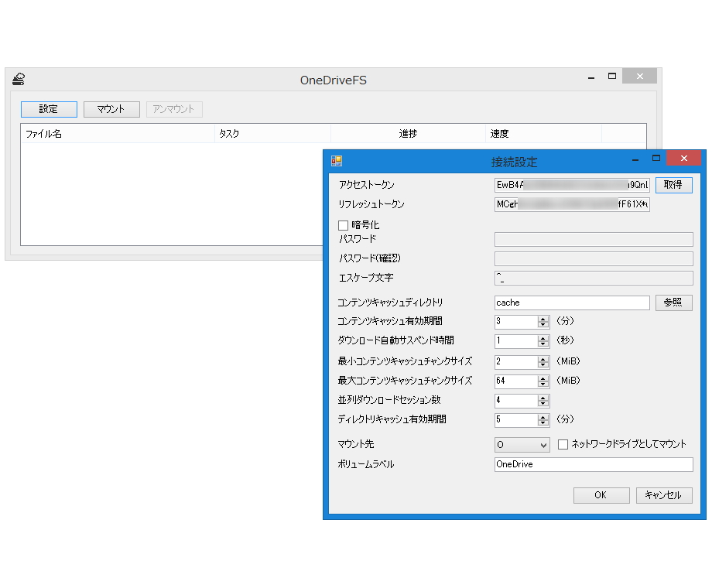Click the OneDriveFS app icon in title bar
The height and width of the screenshot is (588, 712).
coord(19,80)
